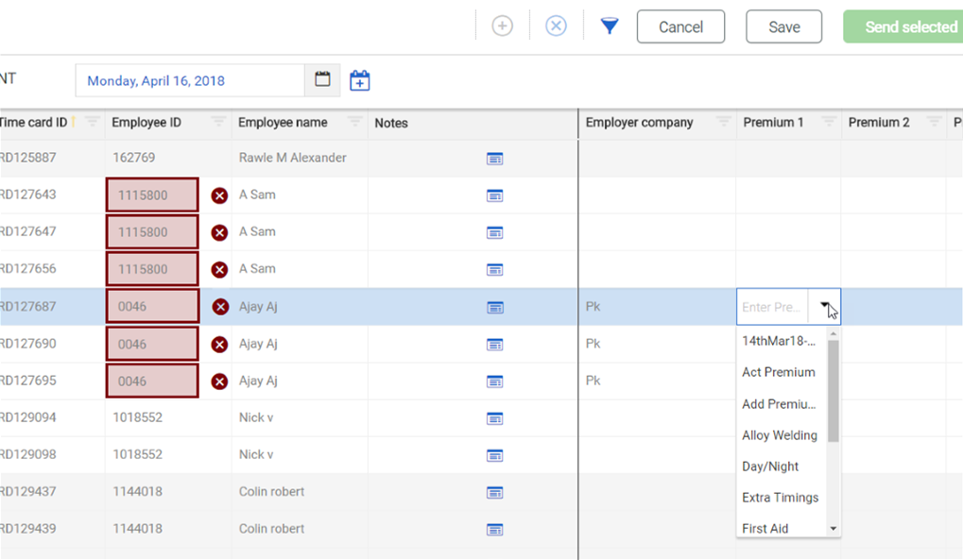Click the Save button
Image resolution: width=963 pixels, height=560 pixels.
[783, 27]
